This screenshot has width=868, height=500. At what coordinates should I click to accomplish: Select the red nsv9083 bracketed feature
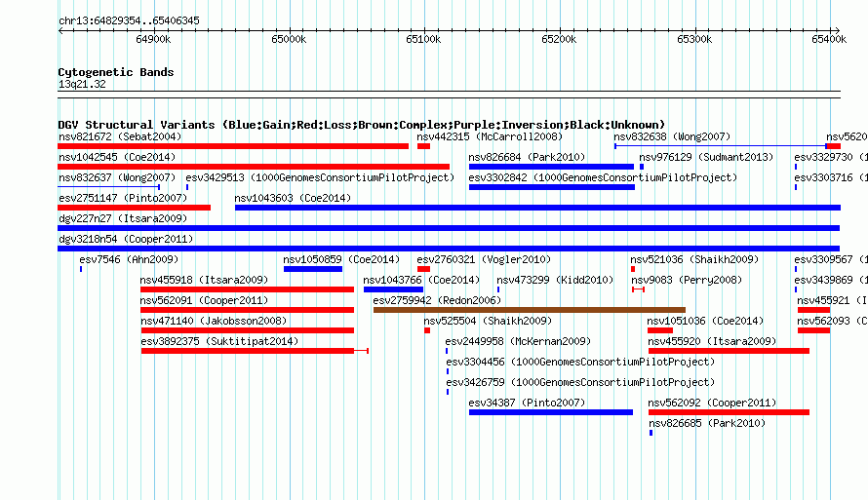(x=638, y=289)
